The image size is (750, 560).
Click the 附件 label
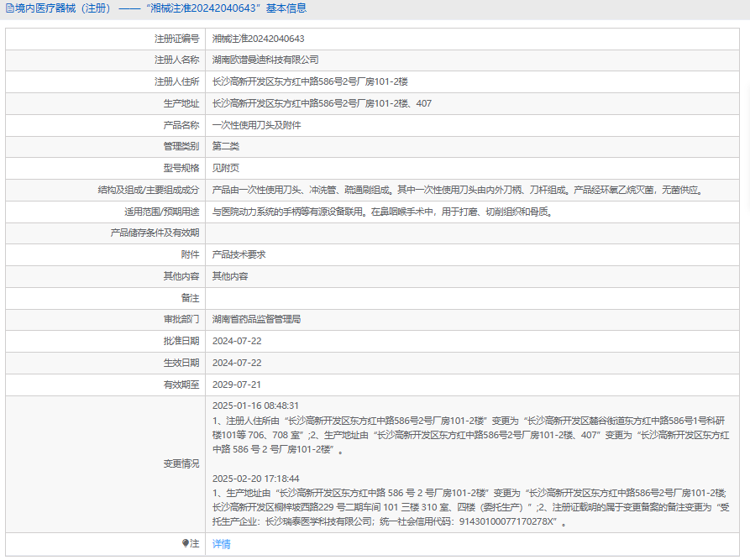pos(190,255)
